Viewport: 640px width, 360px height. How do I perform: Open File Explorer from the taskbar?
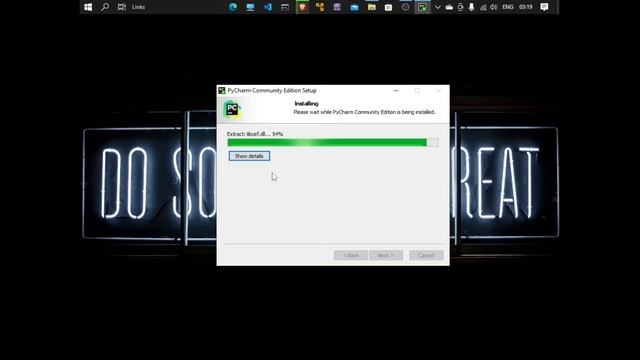(x=371, y=7)
